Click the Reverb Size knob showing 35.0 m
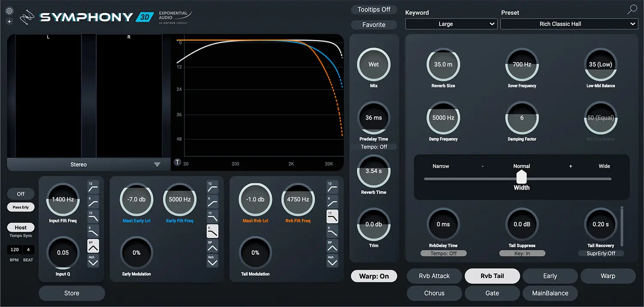644x307 pixels. [x=443, y=64]
